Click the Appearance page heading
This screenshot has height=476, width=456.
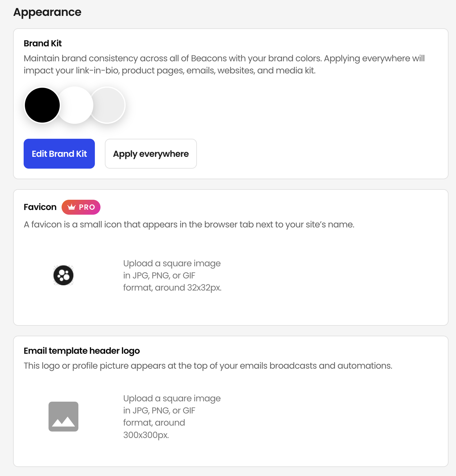click(47, 12)
